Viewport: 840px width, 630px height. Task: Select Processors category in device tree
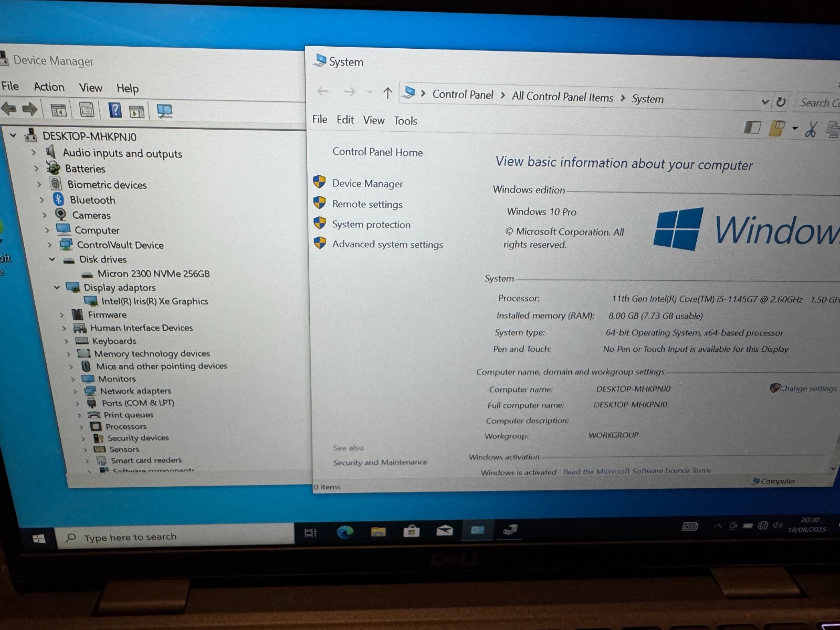coord(126,426)
